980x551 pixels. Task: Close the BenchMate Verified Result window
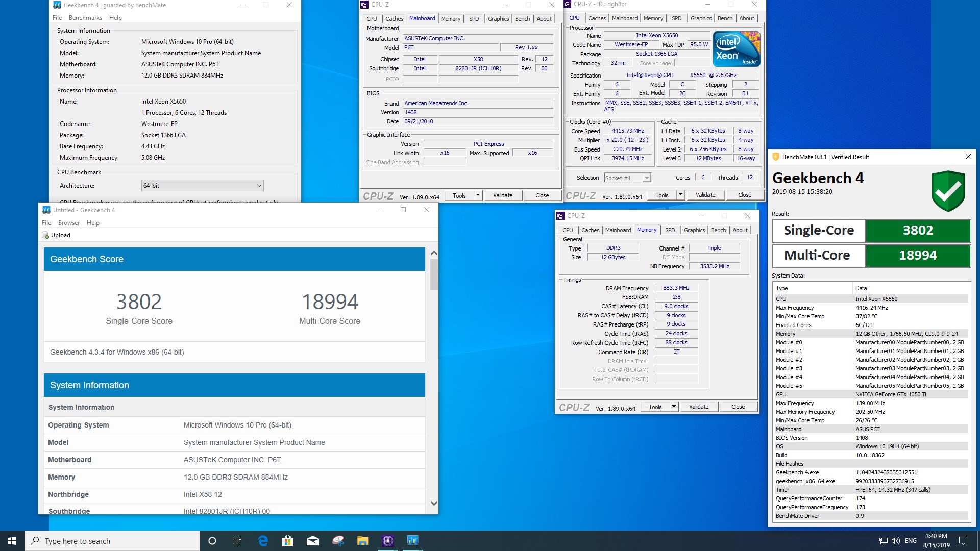[x=968, y=157]
